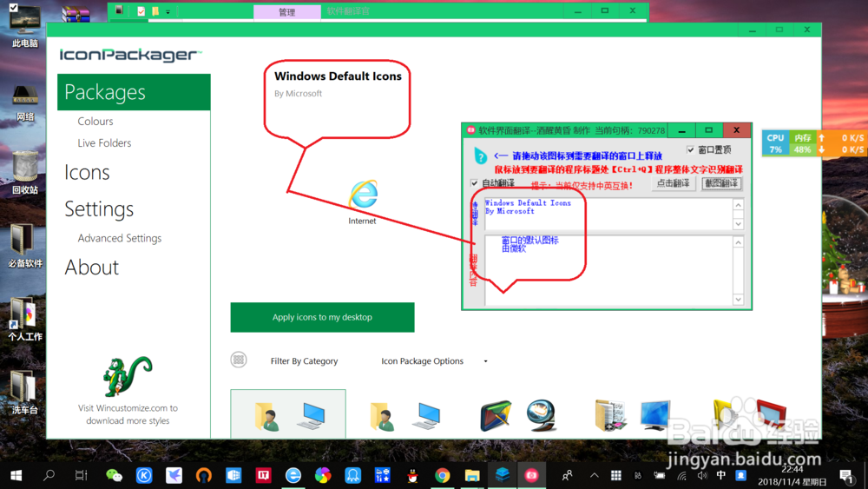Click the 内存 memory usage widget
This screenshot has height=489, width=868.
coord(802,143)
